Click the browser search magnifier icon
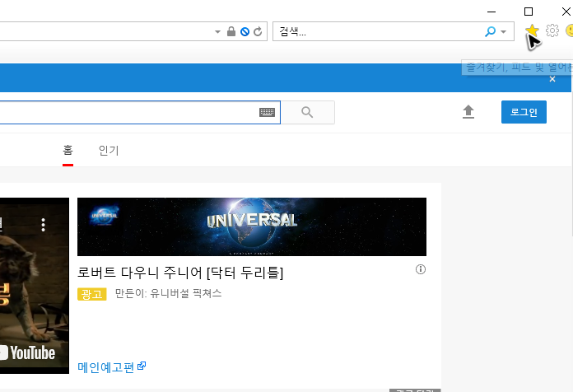The height and width of the screenshot is (392, 573). [490, 31]
